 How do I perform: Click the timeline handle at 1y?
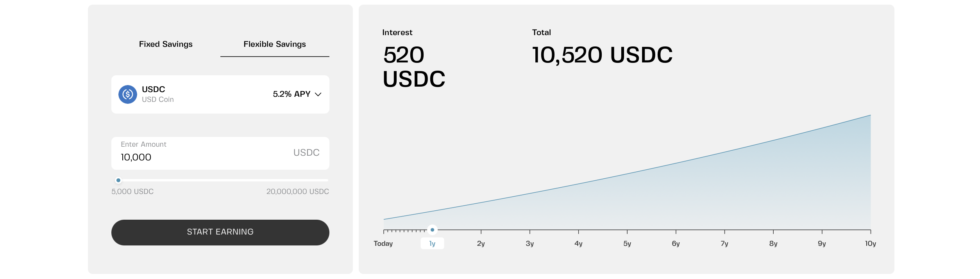tap(432, 230)
